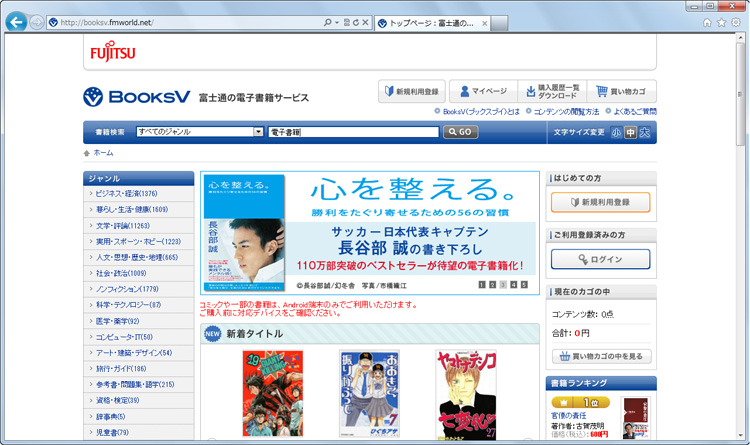Open the address bar search magnifier
The height and width of the screenshot is (445, 750).
pyautogui.click(x=328, y=22)
